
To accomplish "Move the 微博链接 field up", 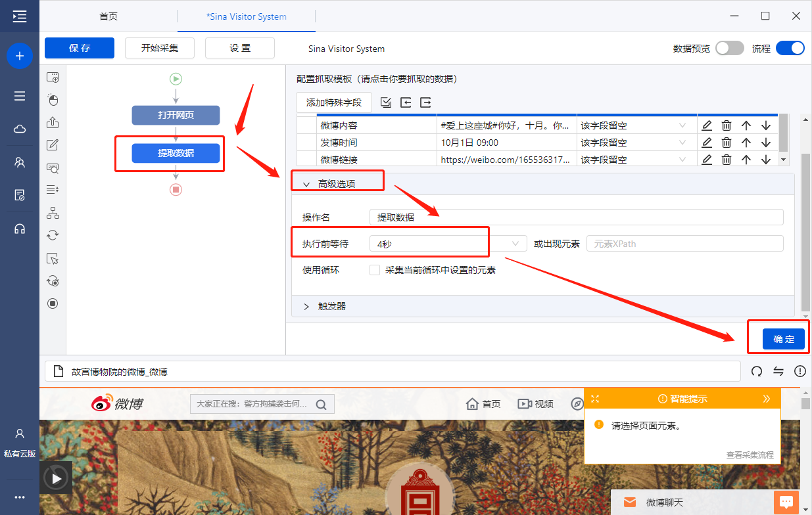I will 746,160.
